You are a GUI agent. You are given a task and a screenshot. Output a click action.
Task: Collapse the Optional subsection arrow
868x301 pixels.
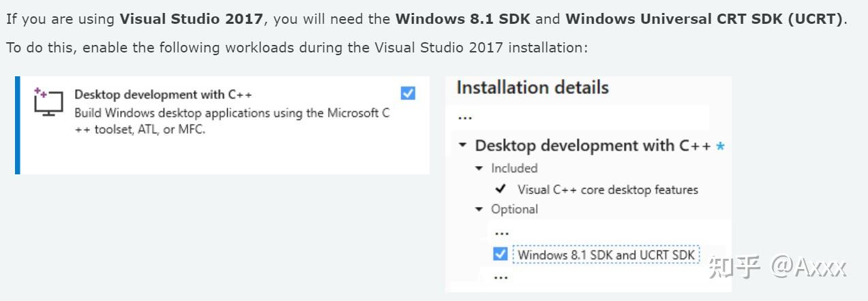click(481, 209)
